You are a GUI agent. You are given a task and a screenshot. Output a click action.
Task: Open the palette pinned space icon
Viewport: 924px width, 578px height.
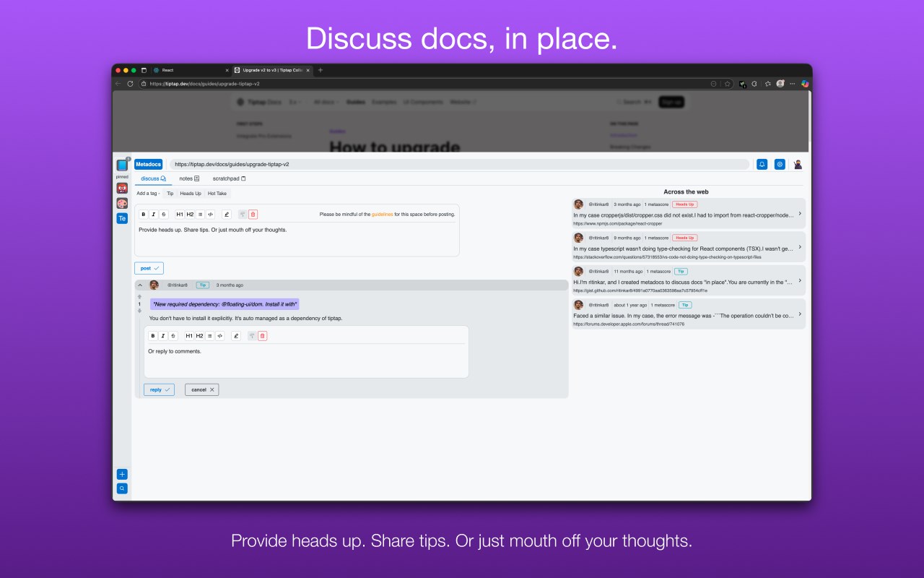pos(122,203)
